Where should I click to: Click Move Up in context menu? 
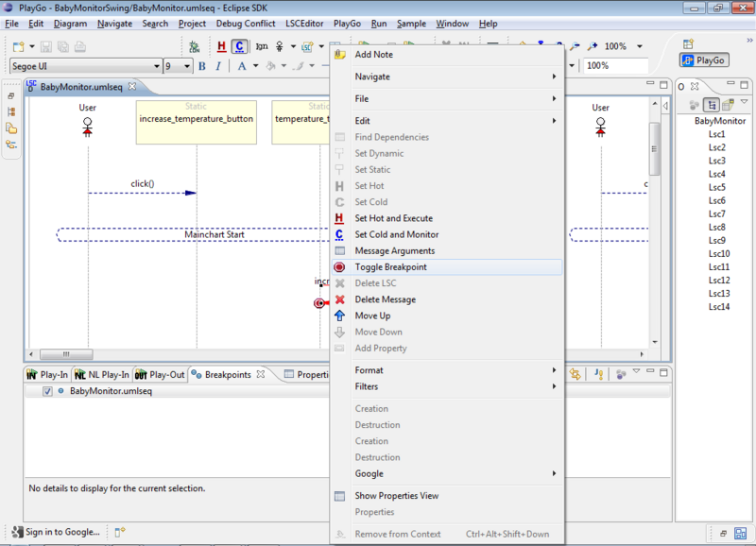(x=447, y=316)
